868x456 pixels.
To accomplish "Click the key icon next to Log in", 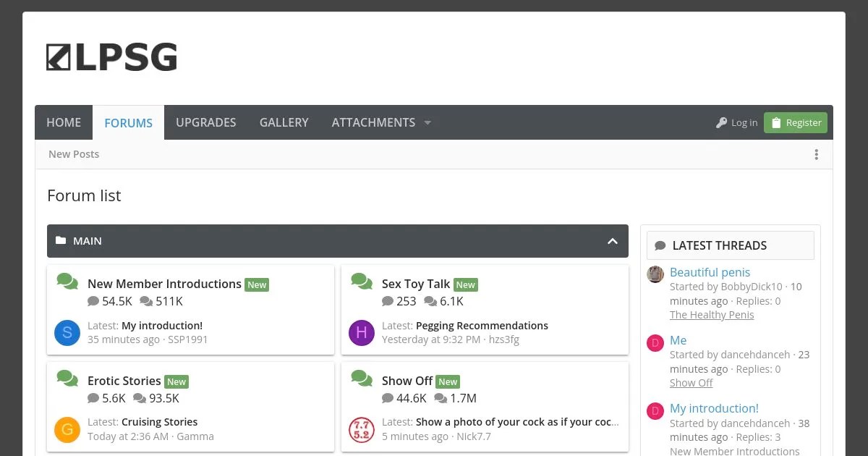I will [x=721, y=122].
